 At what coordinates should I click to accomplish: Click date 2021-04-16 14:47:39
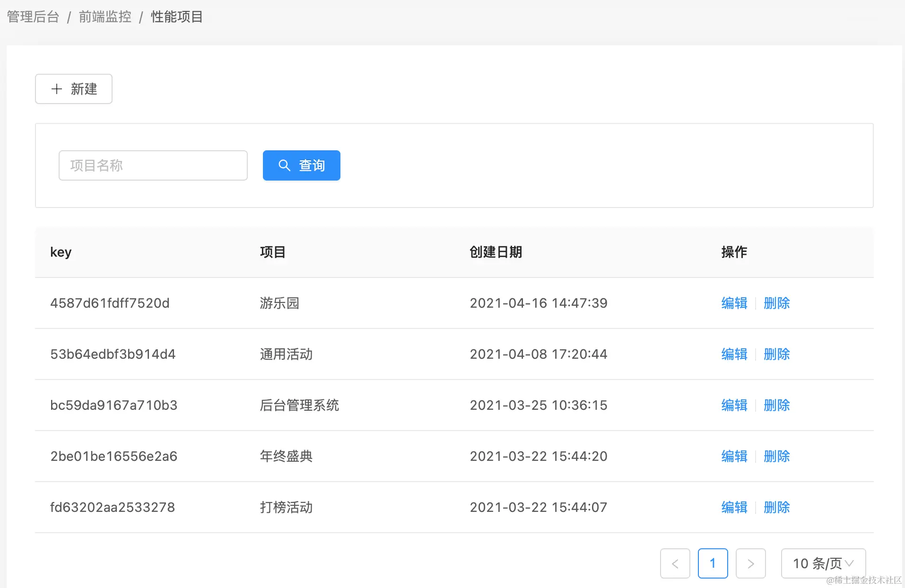[539, 303]
